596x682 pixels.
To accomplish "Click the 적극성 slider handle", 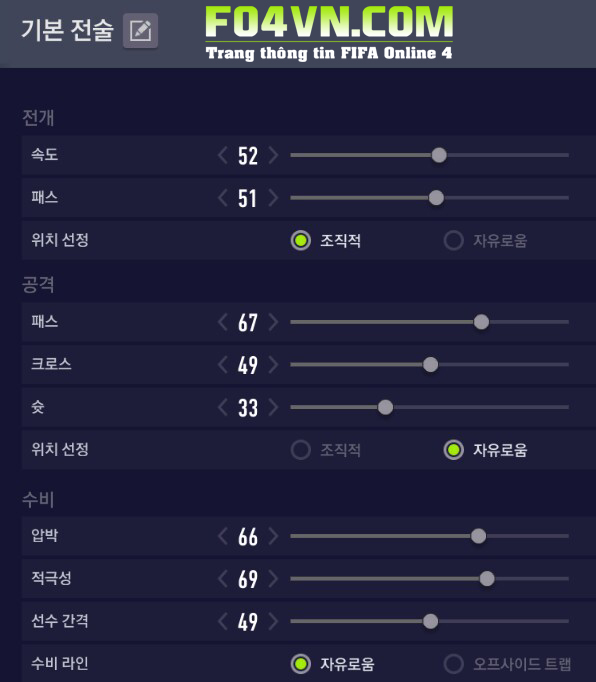I will (x=487, y=579).
